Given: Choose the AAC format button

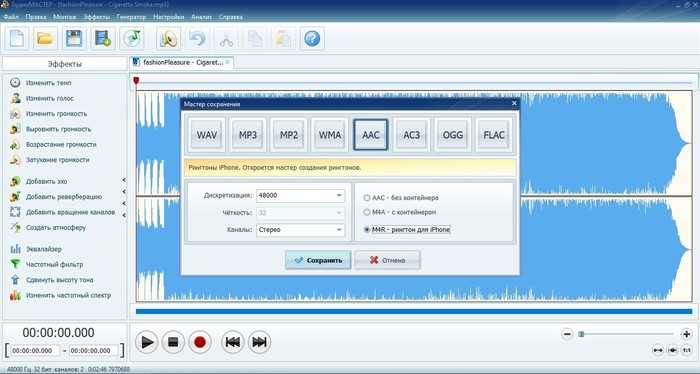Looking at the screenshot, I should [371, 135].
